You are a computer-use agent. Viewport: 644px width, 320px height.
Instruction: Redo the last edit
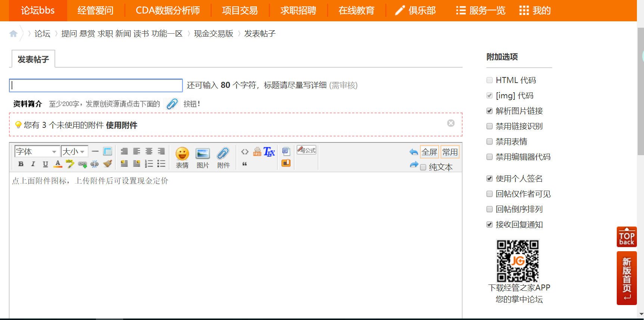pyautogui.click(x=414, y=164)
